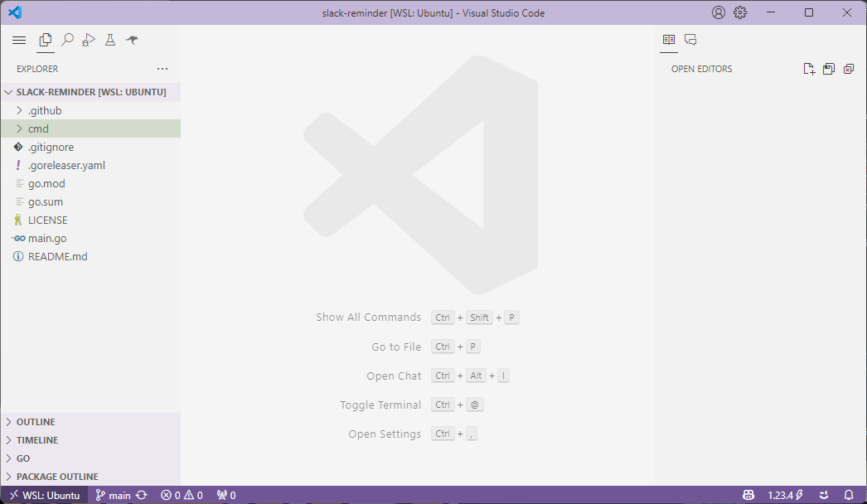Expand the GO section
Screen dimensions: 867x504
pyautogui.click(x=90, y=458)
